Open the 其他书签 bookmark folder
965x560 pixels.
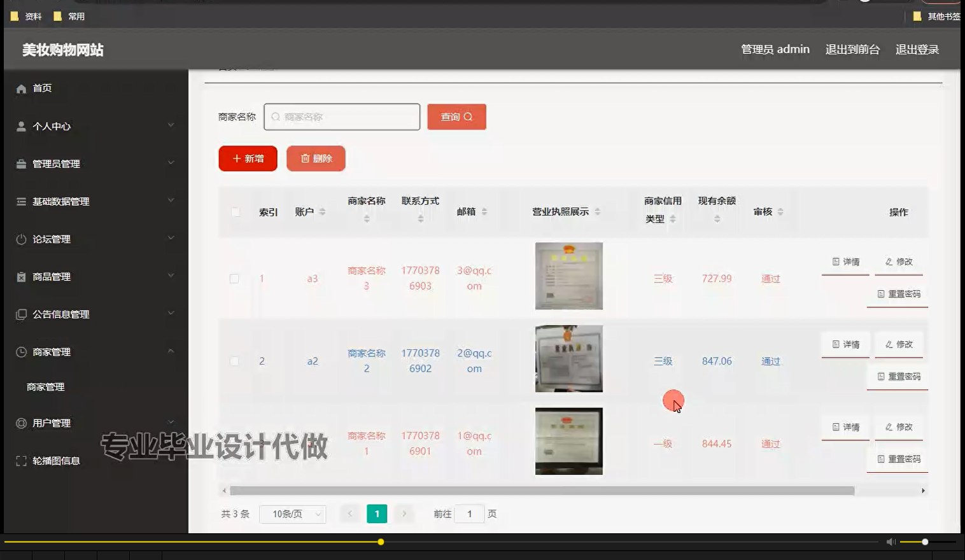point(937,17)
